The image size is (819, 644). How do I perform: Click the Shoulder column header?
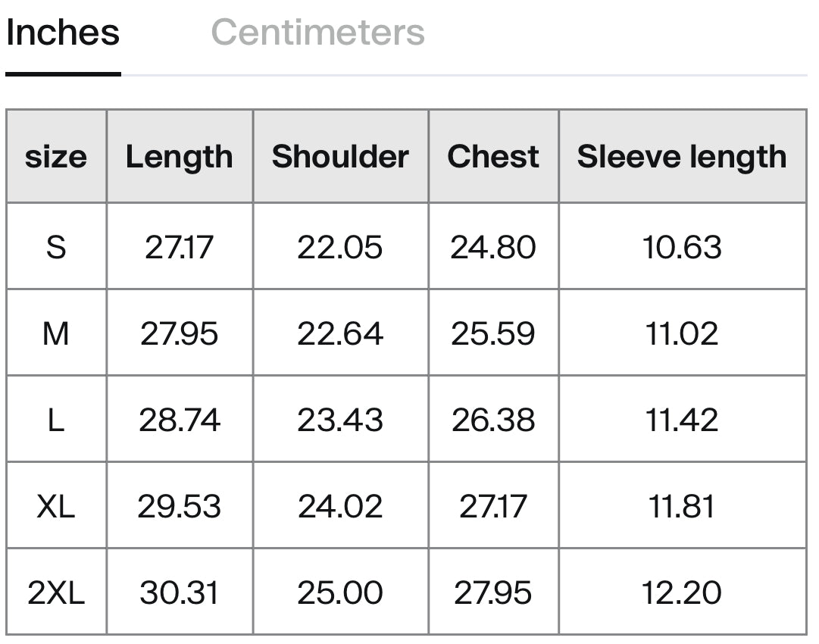click(340, 157)
